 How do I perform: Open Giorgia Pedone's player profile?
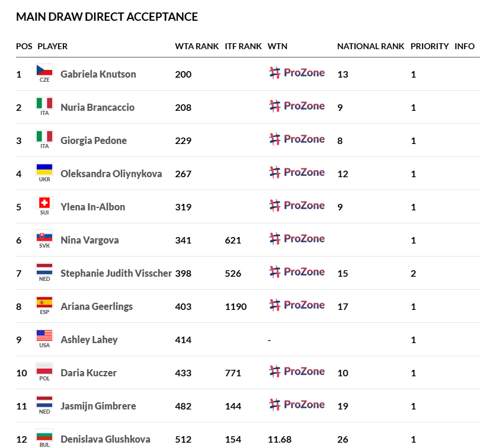pyautogui.click(x=94, y=140)
